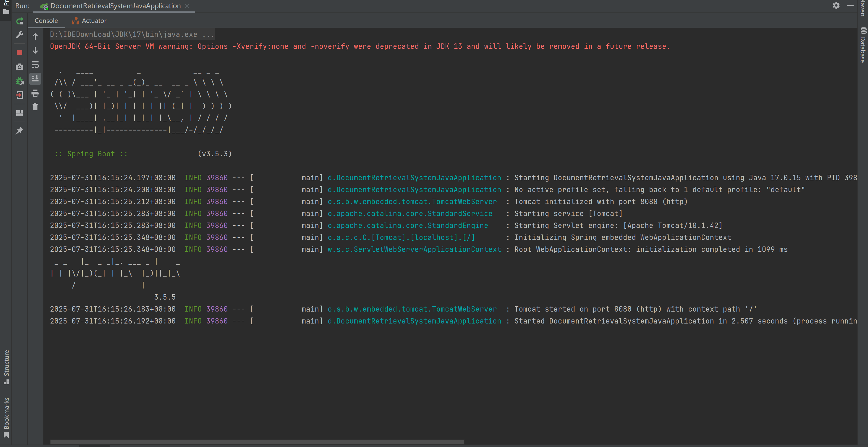Rerun the application with the green rerun icon
The height and width of the screenshot is (447, 868).
coord(20,21)
